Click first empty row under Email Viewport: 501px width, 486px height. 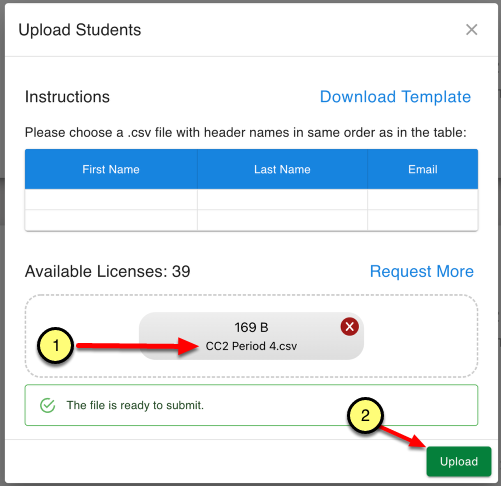423,199
